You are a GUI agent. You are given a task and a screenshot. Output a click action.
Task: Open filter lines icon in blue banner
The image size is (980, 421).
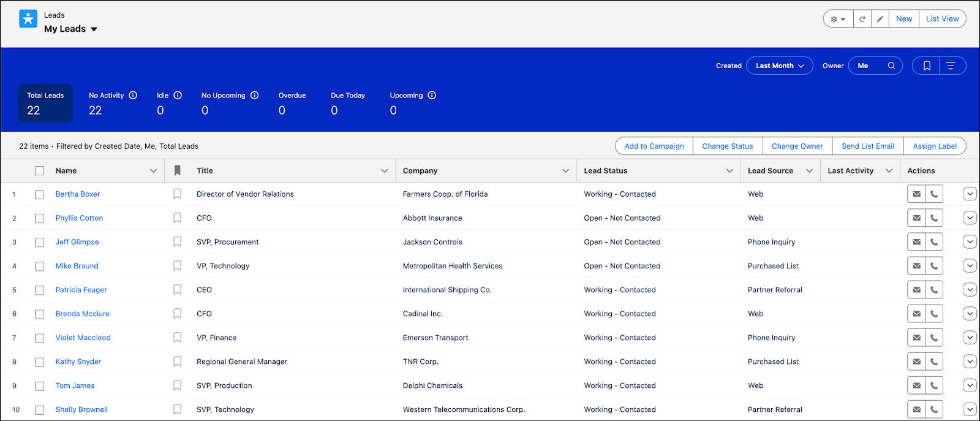pyautogui.click(x=951, y=66)
